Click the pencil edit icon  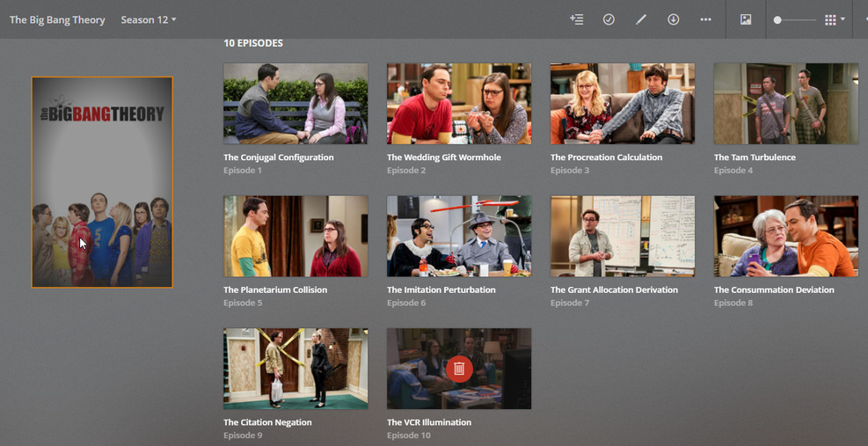(x=640, y=19)
